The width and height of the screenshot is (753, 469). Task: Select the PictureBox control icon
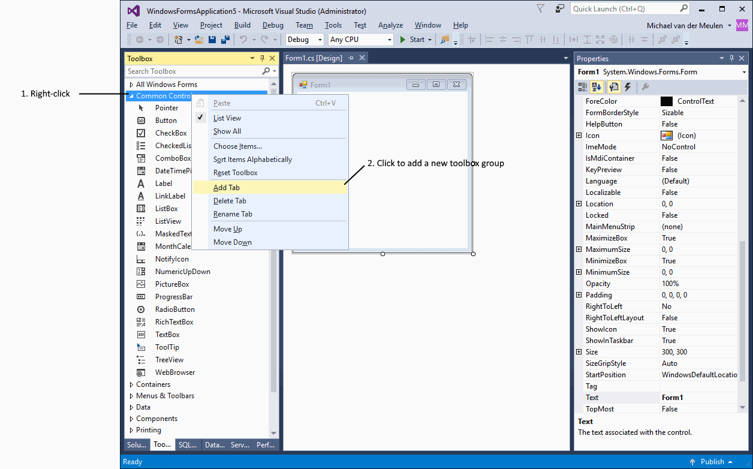[x=141, y=284]
